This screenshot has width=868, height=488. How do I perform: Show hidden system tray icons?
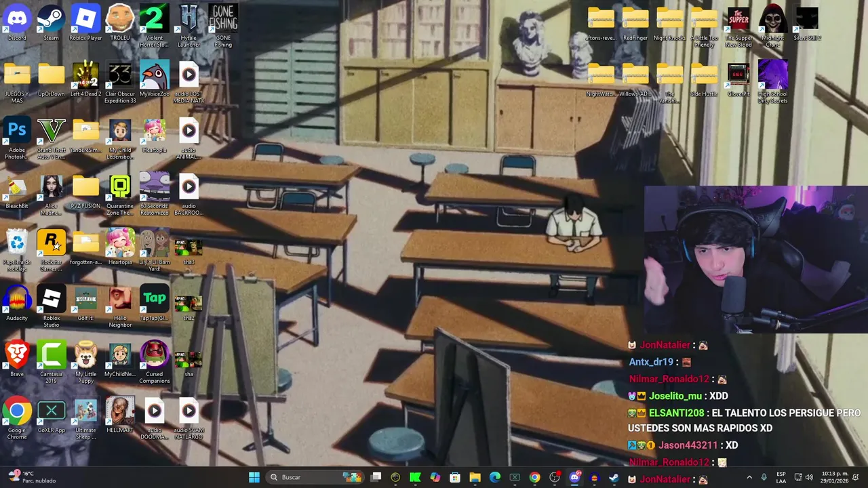[749, 477]
